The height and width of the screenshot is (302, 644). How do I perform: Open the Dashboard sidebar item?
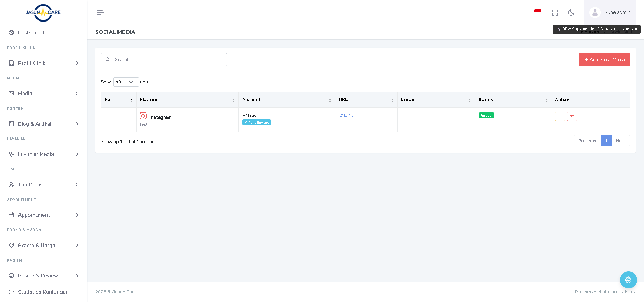point(31,33)
